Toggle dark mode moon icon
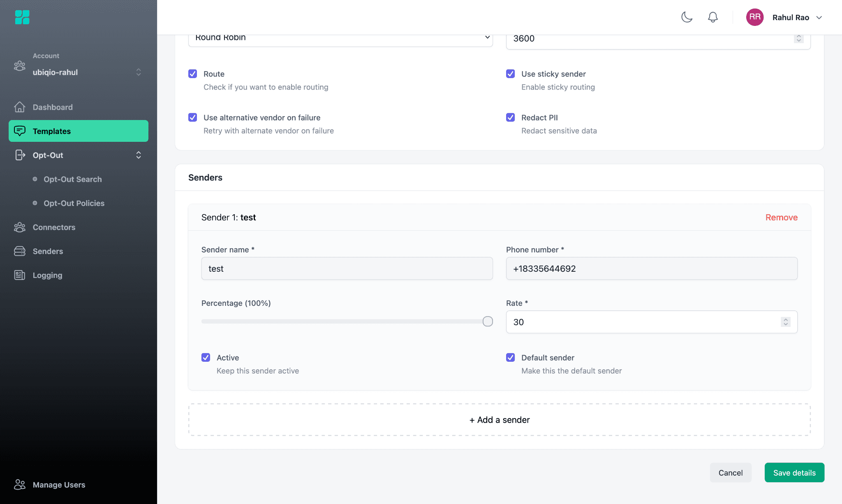Viewport: 842px width, 504px height. pyautogui.click(x=687, y=17)
